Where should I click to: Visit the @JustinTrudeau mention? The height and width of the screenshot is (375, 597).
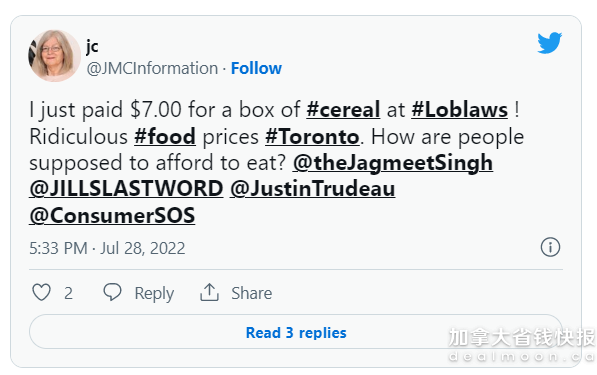tap(313, 189)
